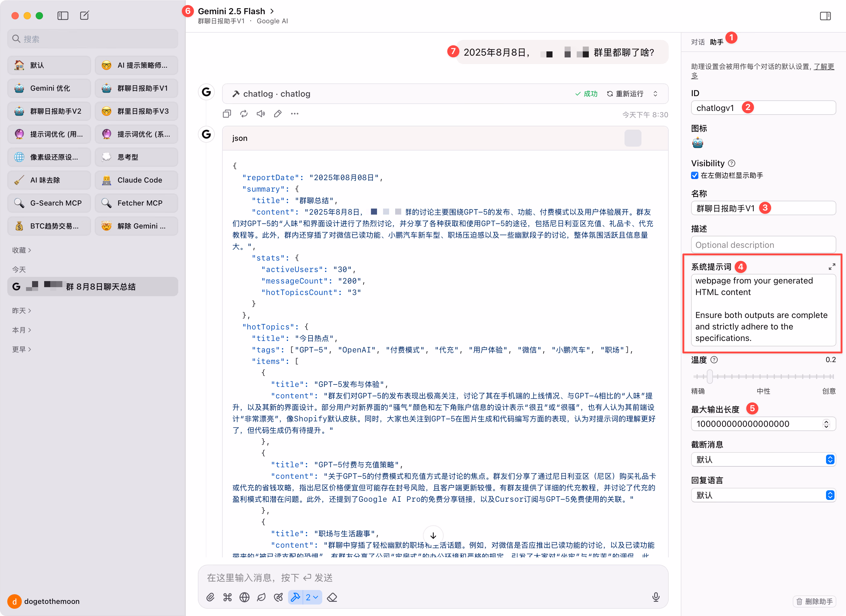This screenshot has width=846, height=616.
Task: Open the 回复语言 dropdown
Action: coord(763,495)
